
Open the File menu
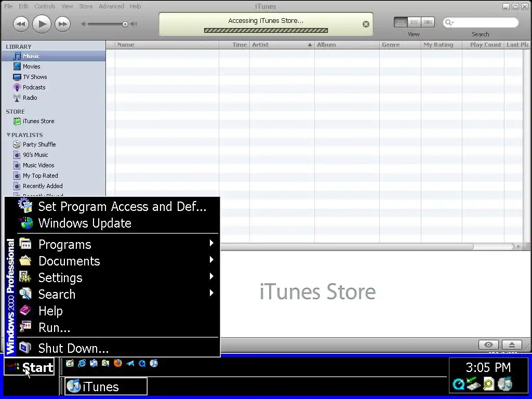click(8, 6)
